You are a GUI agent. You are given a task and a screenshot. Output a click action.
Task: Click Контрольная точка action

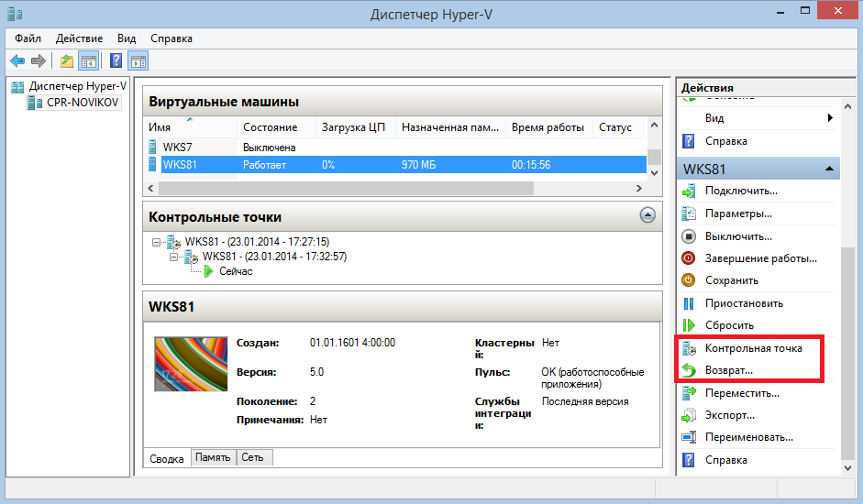click(x=753, y=348)
